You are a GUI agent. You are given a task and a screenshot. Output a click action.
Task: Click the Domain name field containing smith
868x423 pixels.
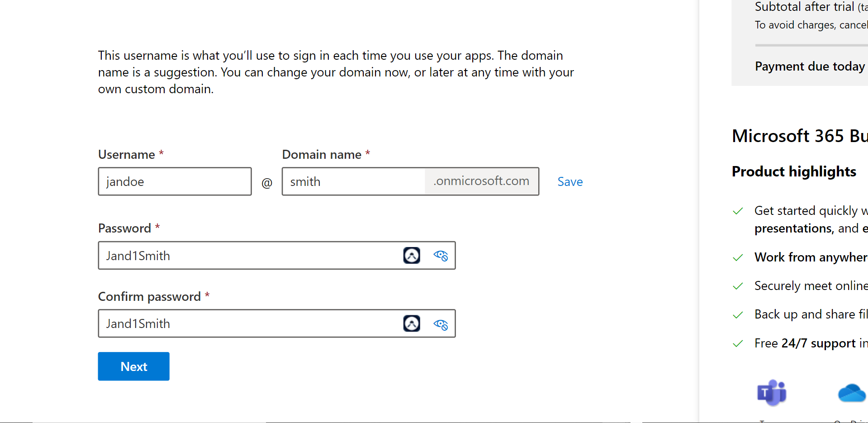[353, 181]
